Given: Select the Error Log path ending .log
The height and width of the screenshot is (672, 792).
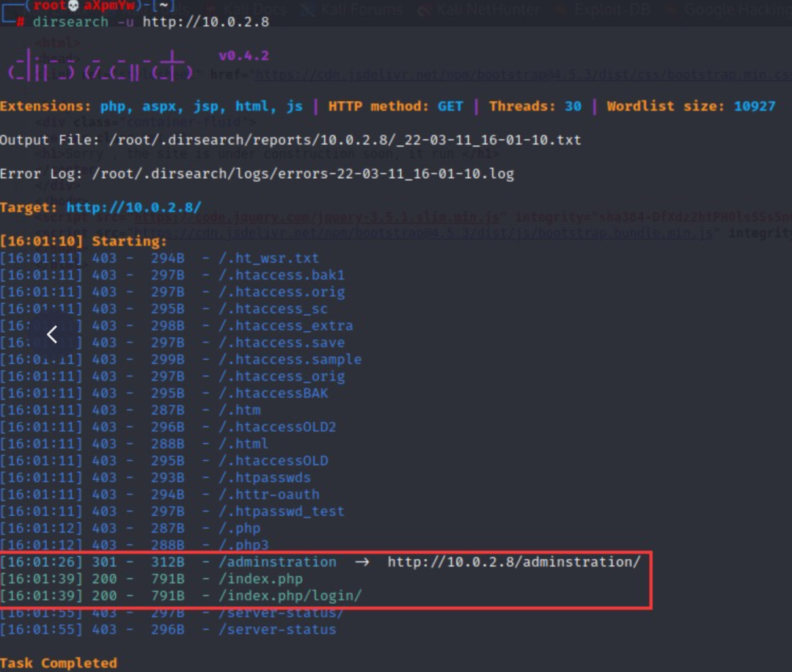Looking at the screenshot, I should tap(303, 174).
